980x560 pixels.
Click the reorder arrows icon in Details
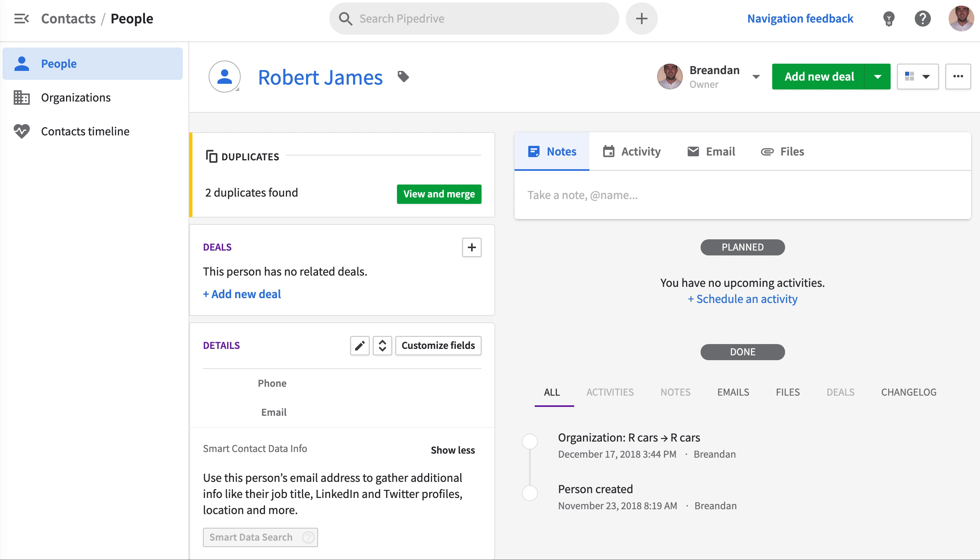(382, 345)
